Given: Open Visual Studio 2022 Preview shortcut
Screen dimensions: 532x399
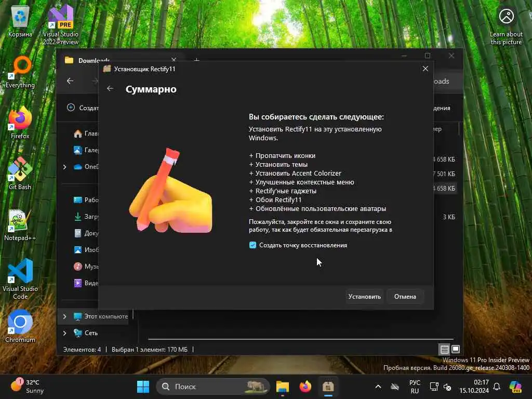Looking at the screenshot, I should point(61,25).
